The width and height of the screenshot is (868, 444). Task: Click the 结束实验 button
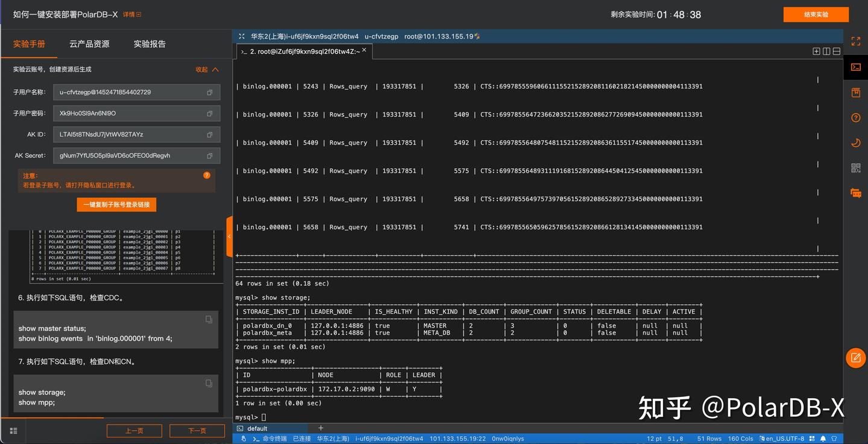(x=816, y=14)
